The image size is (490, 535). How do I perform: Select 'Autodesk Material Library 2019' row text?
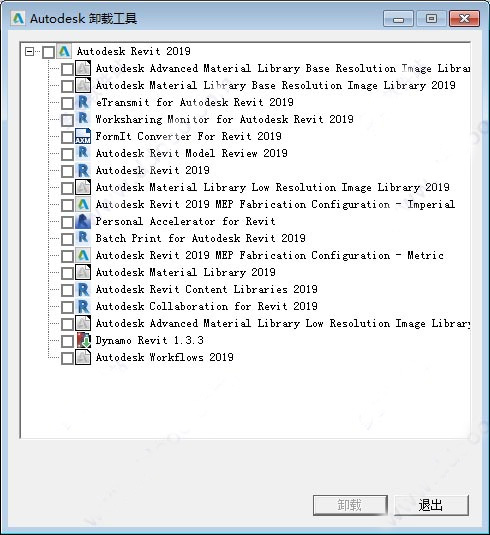point(185,273)
